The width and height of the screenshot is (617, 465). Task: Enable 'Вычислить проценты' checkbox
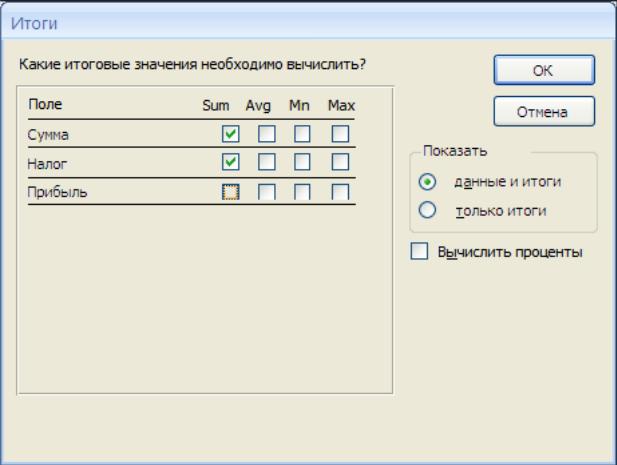[x=419, y=251]
